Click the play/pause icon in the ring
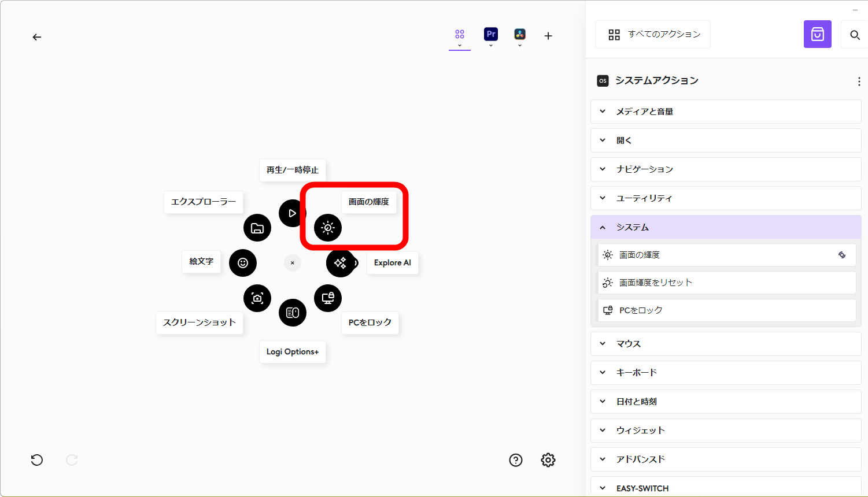The image size is (868, 497). click(292, 213)
